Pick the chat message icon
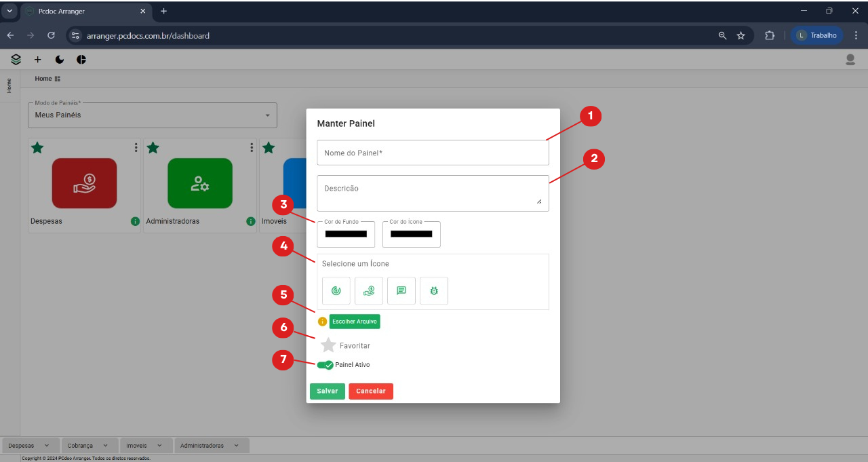 click(401, 290)
